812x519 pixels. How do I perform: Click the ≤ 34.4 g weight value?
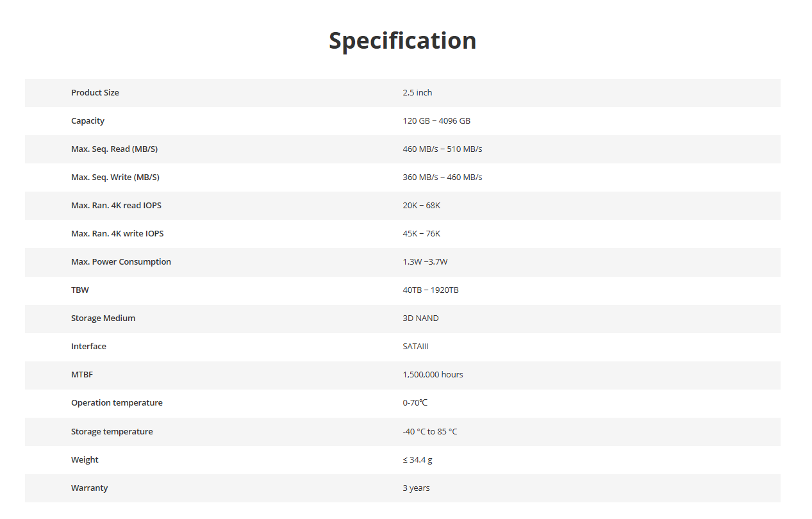(x=417, y=460)
